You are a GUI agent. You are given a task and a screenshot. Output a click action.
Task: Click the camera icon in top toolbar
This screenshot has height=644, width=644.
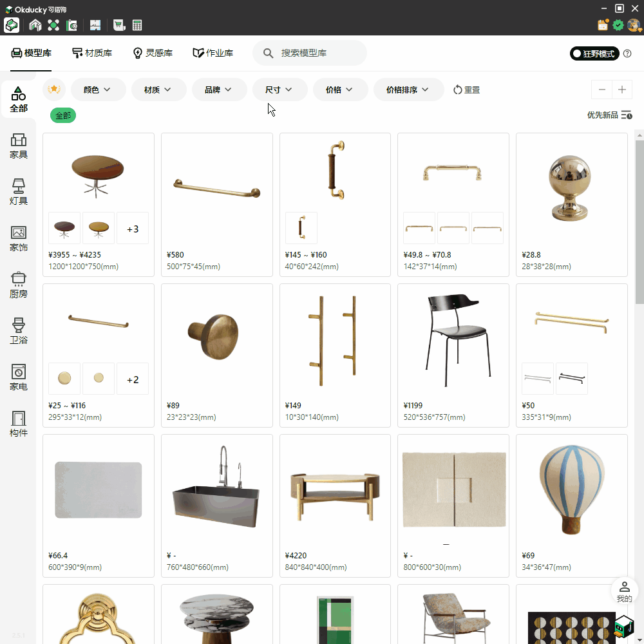click(x=72, y=25)
